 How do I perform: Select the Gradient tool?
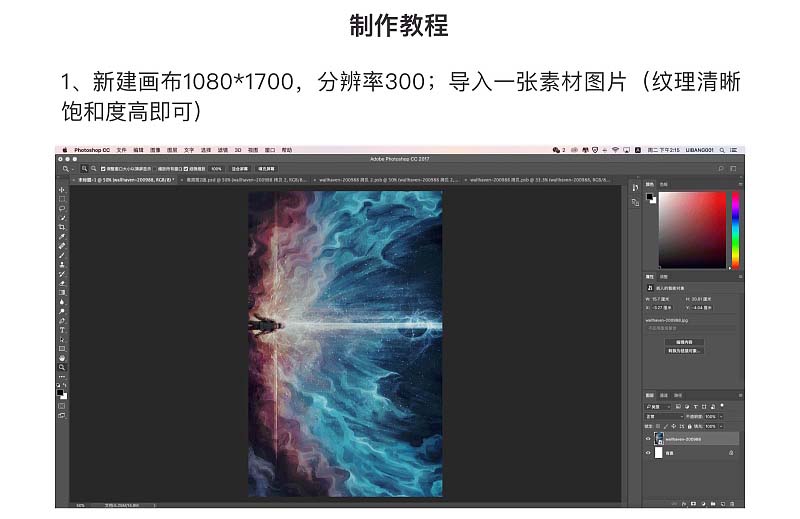62,292
